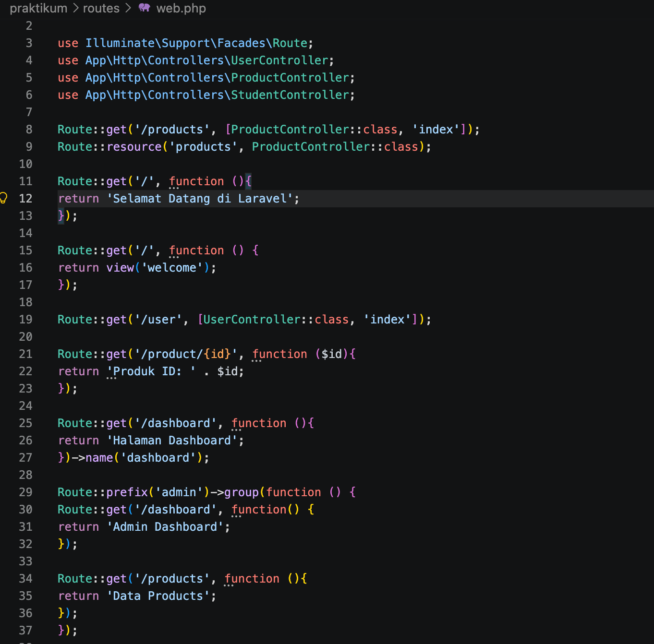654x644 pixels.
Task: Open the routes breadcrumb segment
Action: [101, 8]
